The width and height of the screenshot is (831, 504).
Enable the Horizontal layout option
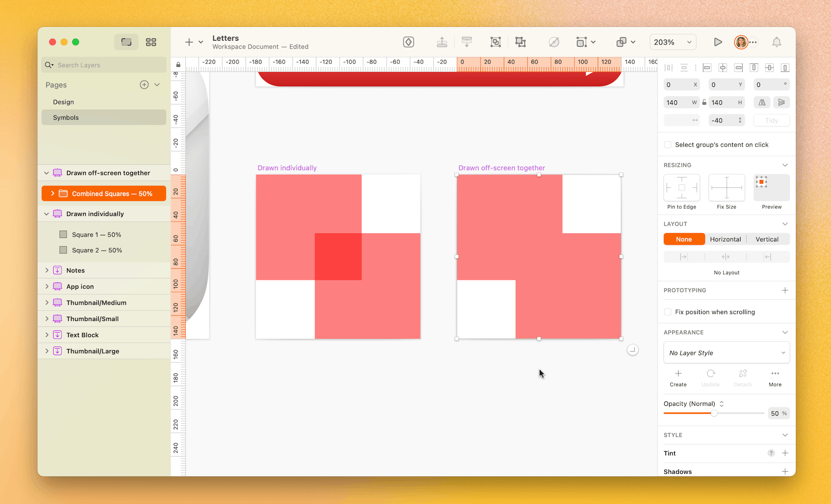(726, 239)
